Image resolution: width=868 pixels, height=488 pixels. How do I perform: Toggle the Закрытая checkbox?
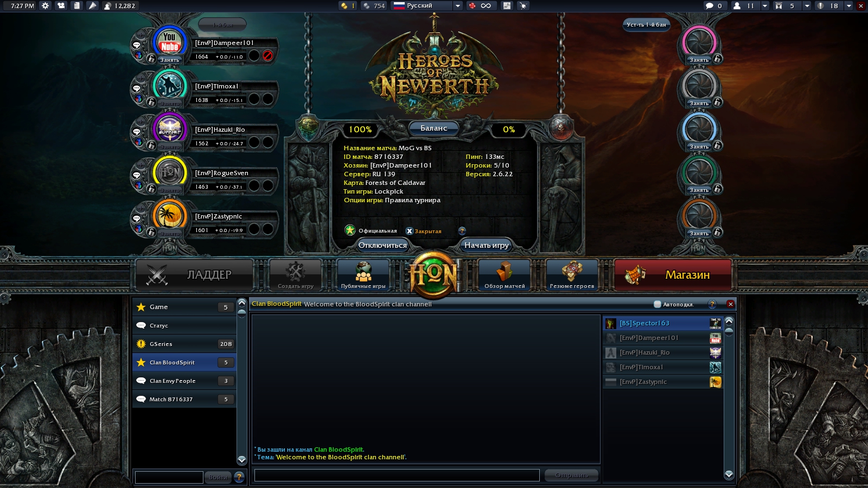click(410, 231)
